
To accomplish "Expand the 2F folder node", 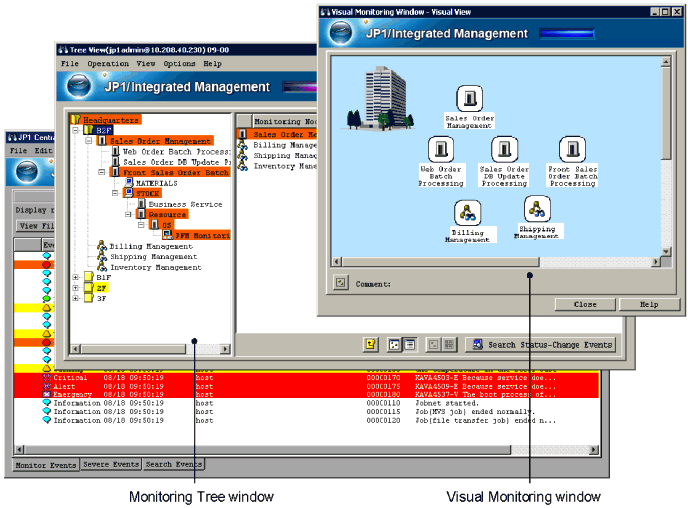I will pyautogui.click(x=76, y=288).
